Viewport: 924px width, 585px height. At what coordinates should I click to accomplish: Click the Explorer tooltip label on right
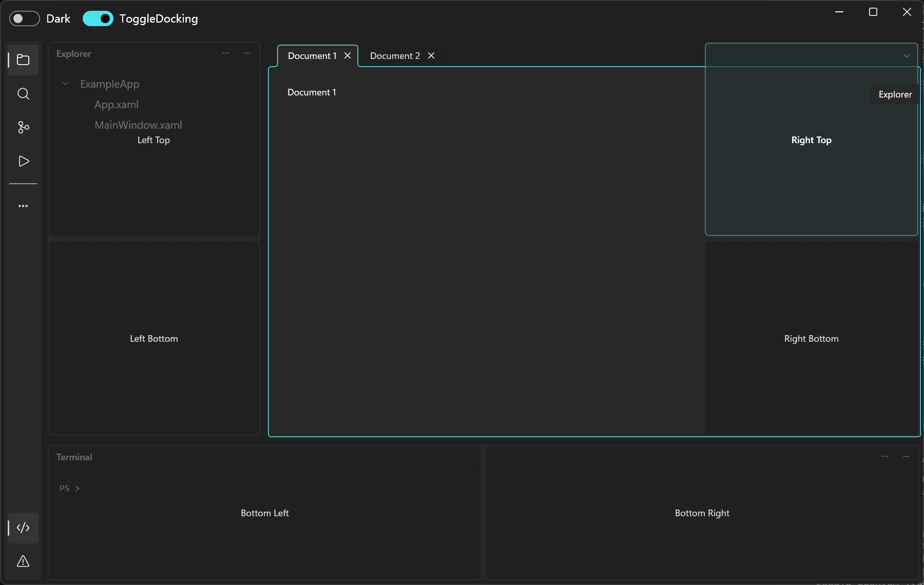tap(895, 94)
